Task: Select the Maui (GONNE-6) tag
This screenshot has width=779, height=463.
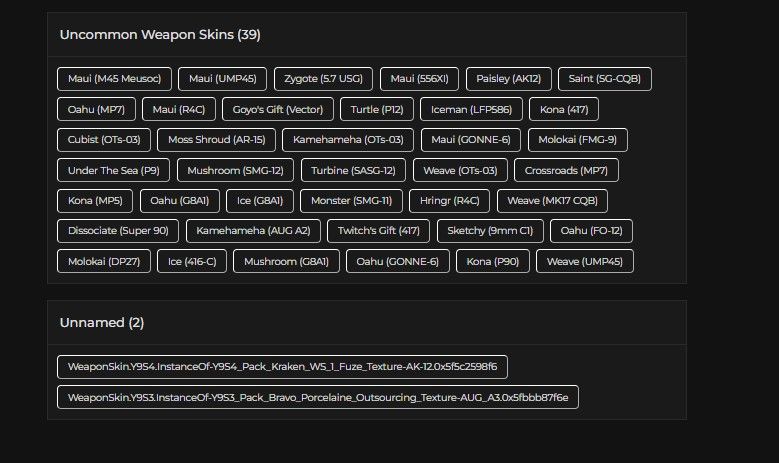Action: pos(471,140)
